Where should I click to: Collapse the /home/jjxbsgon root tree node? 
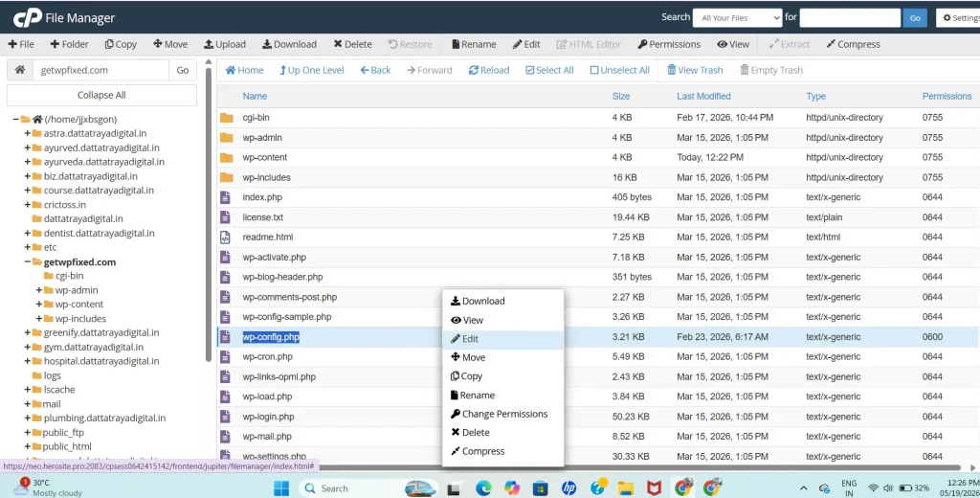click(x=15, y=119)
